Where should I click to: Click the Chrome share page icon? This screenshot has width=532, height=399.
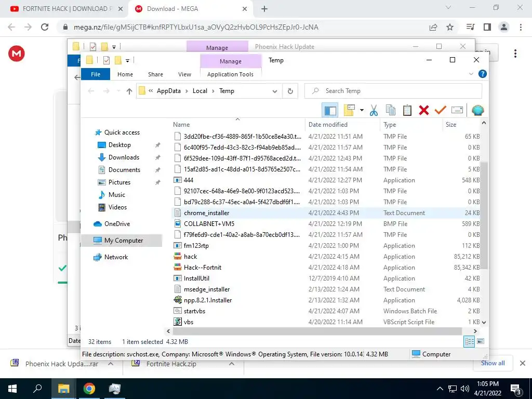[433, 27]
